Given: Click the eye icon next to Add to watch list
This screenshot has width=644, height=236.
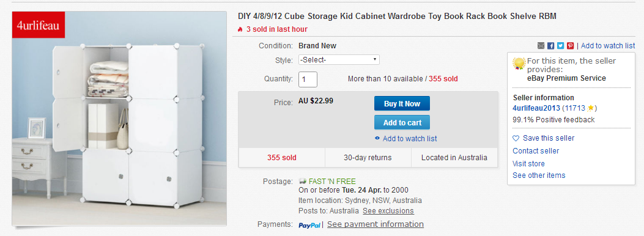Looking at the screenshot, I should click(377, 138).
